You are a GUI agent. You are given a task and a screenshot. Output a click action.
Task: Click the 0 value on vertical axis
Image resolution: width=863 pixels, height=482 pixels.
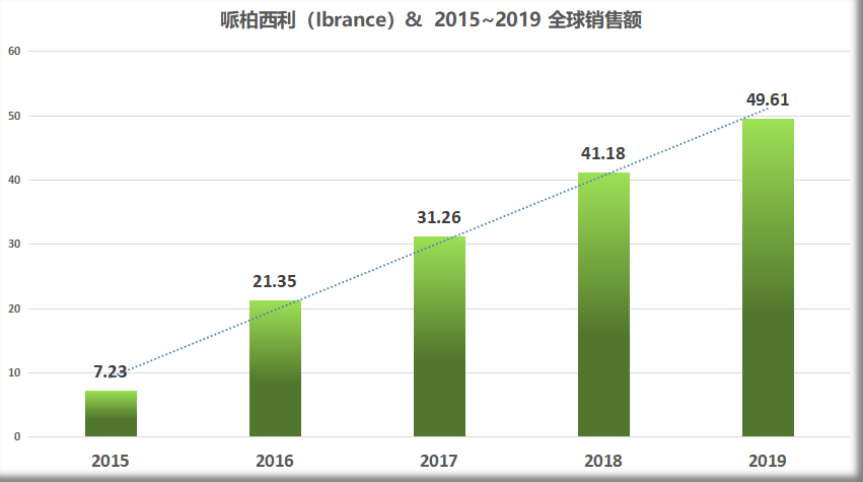(16, 437)
